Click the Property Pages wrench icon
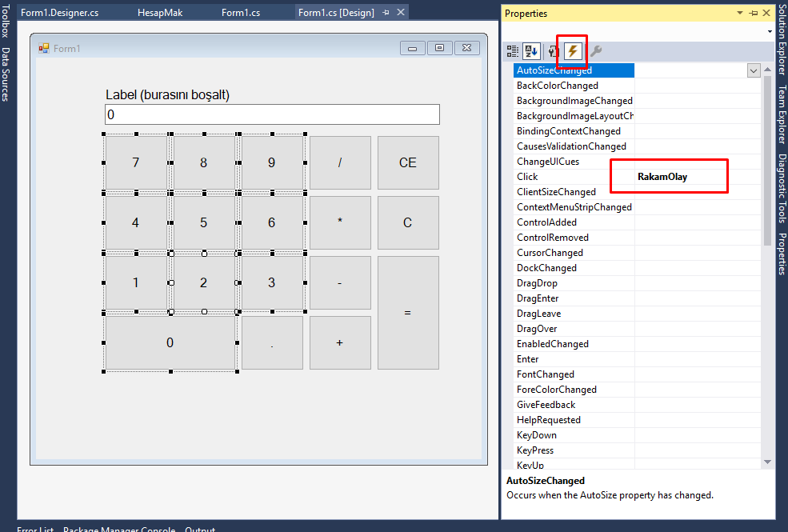Image resolution: width=788 pixels, height=532 pixels. 596,51
